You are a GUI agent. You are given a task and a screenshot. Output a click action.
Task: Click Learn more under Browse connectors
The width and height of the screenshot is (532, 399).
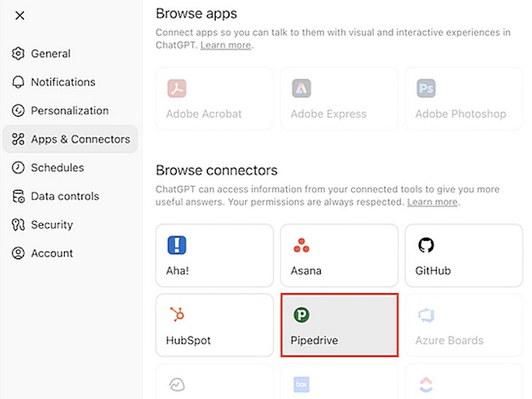[x=432, y=202]
